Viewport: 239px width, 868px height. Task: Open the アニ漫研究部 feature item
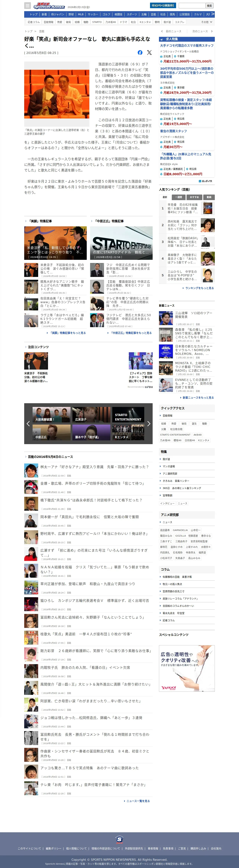[187, 474]
